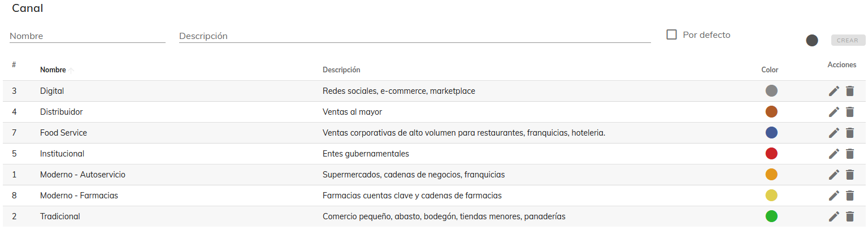Edit the Digital channel row
Image resolution: width=868 pixels, height=230 pixels.
point(834,91)
